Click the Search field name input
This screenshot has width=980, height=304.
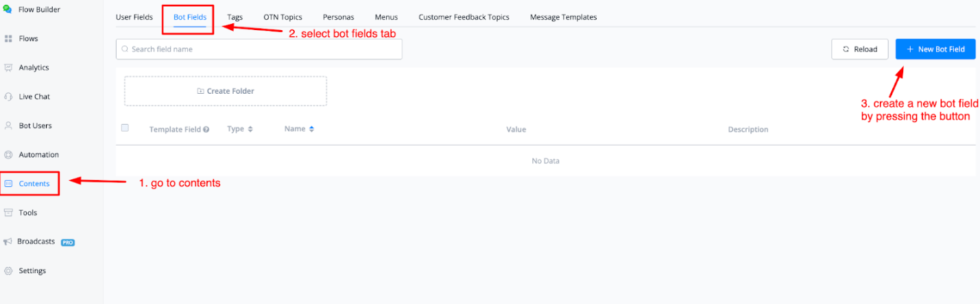pos(259,49)
